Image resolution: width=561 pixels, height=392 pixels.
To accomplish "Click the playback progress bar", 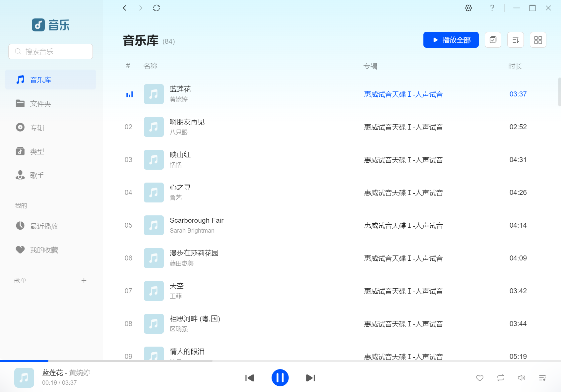I will (x=280, y=361).
